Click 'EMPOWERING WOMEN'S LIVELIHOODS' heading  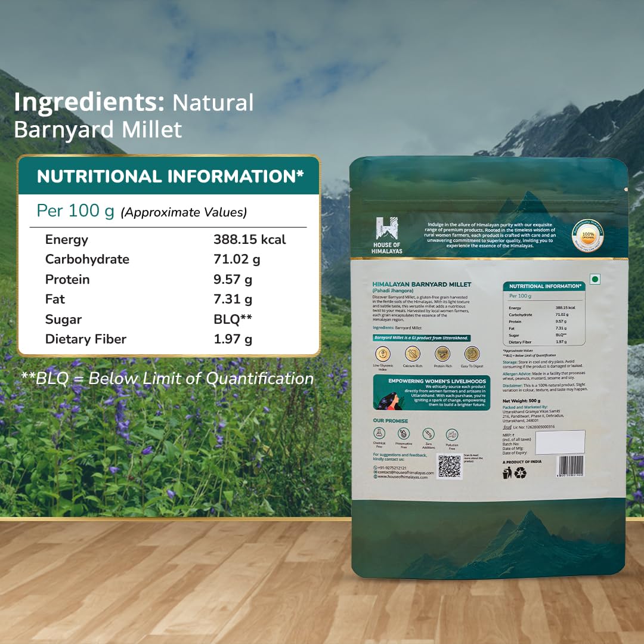pyautogui.click(x=437, y=381)
